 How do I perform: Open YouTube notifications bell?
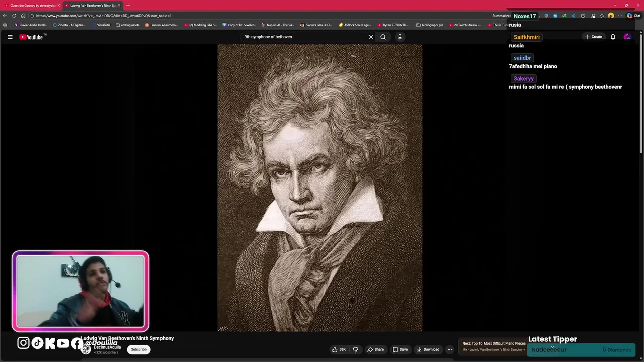click(613, 37)
